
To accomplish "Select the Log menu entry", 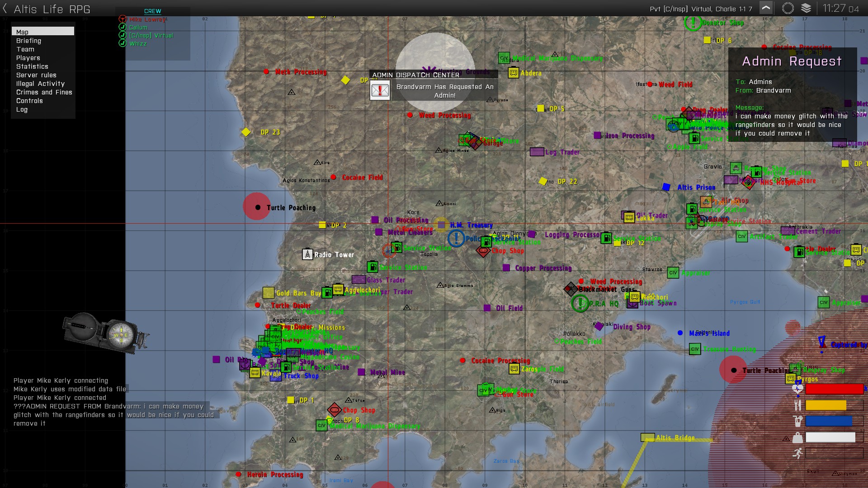I will [22, 109].
